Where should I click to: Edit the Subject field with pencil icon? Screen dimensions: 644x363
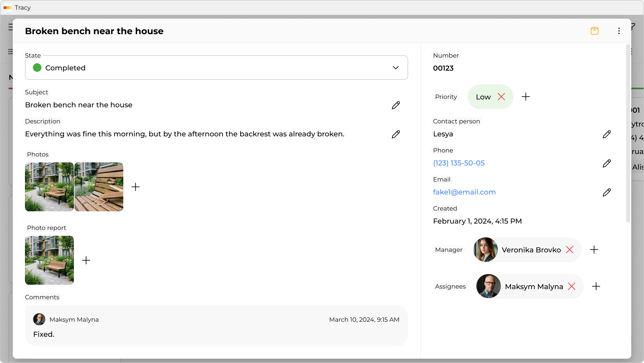[x=396, y=105]
